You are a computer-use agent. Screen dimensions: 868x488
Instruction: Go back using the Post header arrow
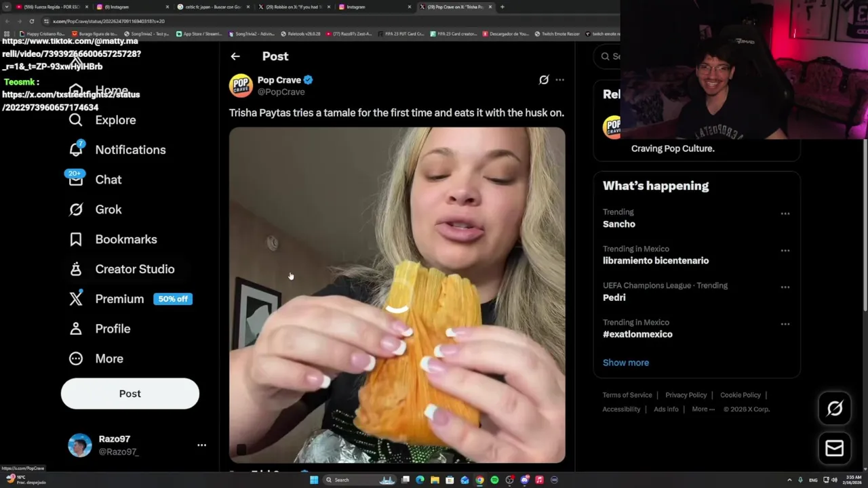(235, 56)
